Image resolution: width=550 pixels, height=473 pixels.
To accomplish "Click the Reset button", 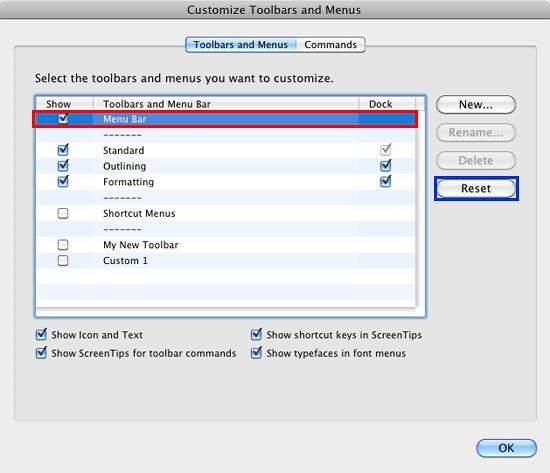I will pos(476,189).
